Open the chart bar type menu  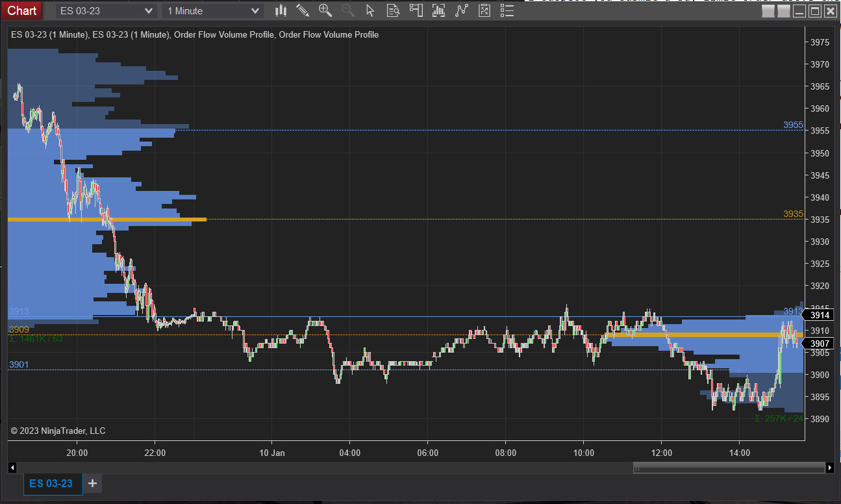(281, 10)
